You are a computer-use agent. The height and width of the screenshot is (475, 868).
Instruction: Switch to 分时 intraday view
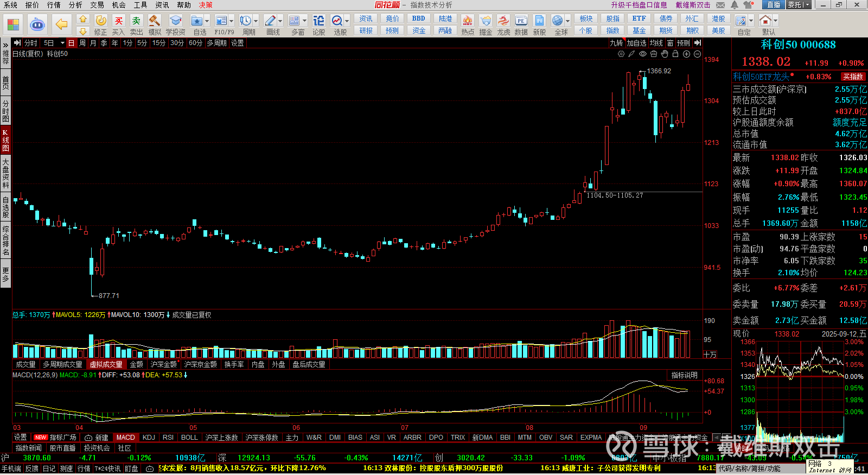pyautogui.click(x=31, y=43)
